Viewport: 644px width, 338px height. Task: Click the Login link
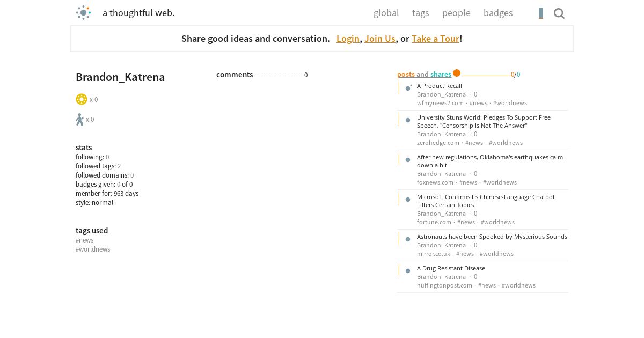click(x=348, y=39)
